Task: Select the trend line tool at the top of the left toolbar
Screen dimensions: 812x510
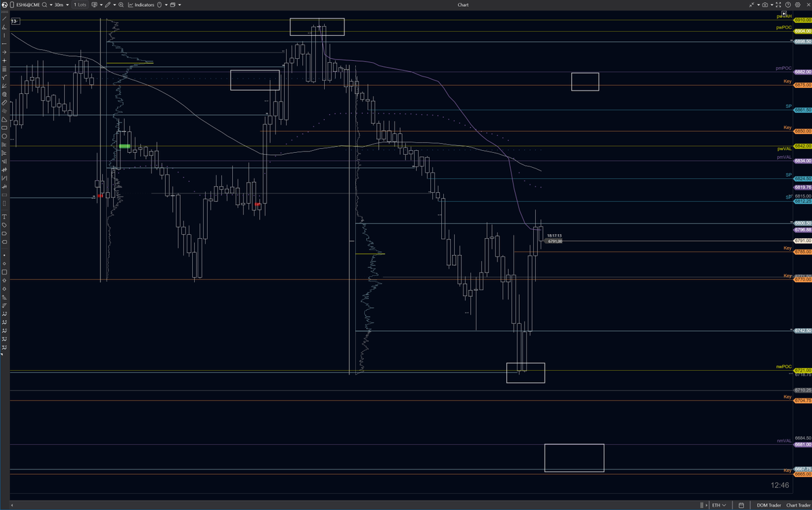Action: point(4,18)
